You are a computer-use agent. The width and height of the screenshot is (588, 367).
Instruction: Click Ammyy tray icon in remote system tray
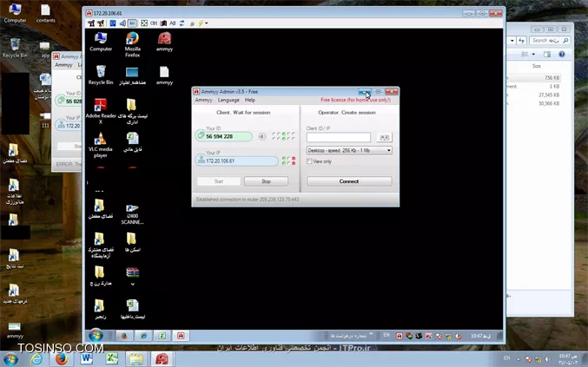coord(400,336)
